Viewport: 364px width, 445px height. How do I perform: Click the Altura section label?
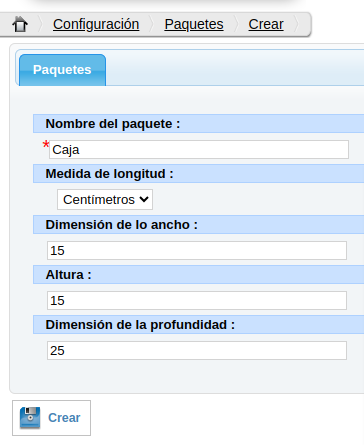tap(68, 275)
